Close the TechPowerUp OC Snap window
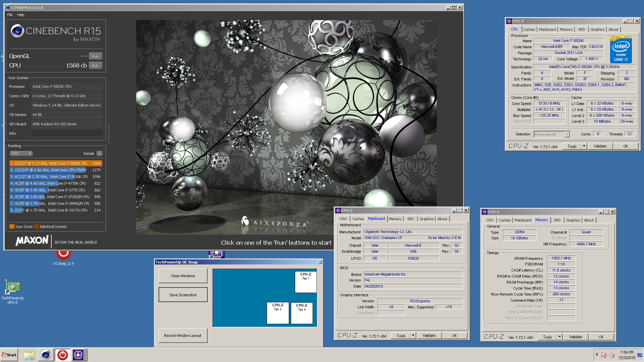The width and height of the screenshot is (644, 362). (320, 262)
